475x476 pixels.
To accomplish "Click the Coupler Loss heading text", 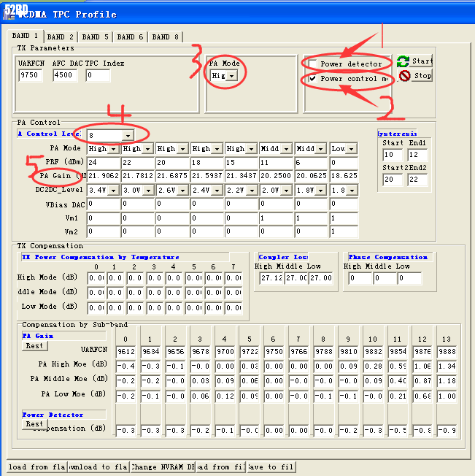I will coord(283,258).
